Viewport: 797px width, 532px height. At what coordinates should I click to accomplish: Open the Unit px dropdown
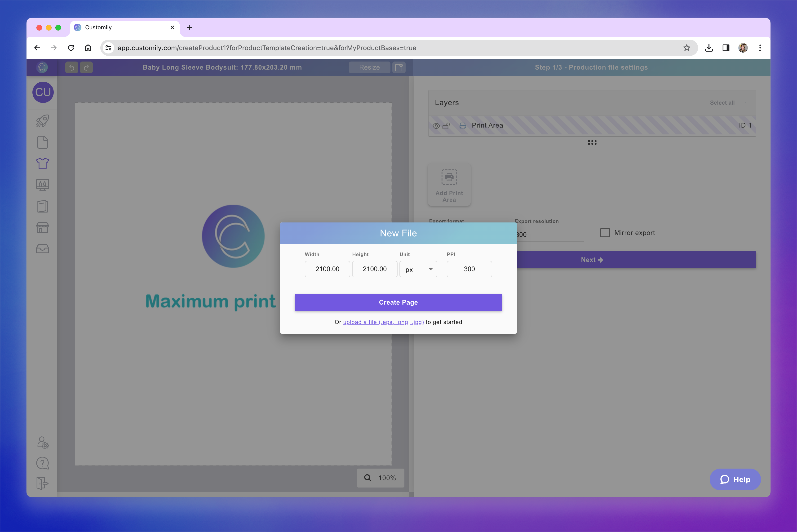(x=418, y=269)
